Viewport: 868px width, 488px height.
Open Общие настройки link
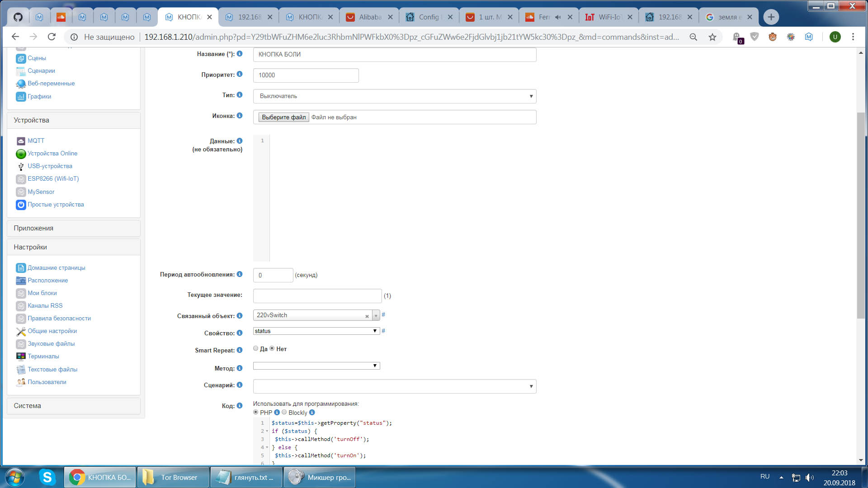coord(52,331)
